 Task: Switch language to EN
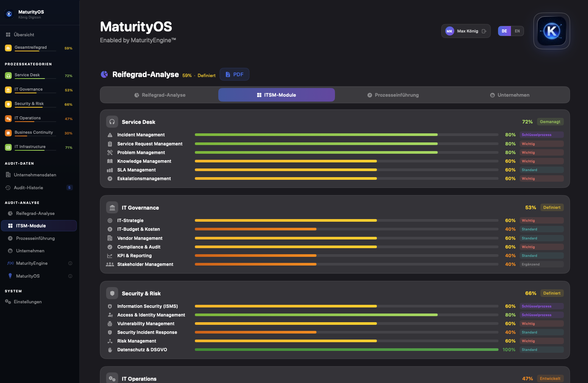click(517, 31)
